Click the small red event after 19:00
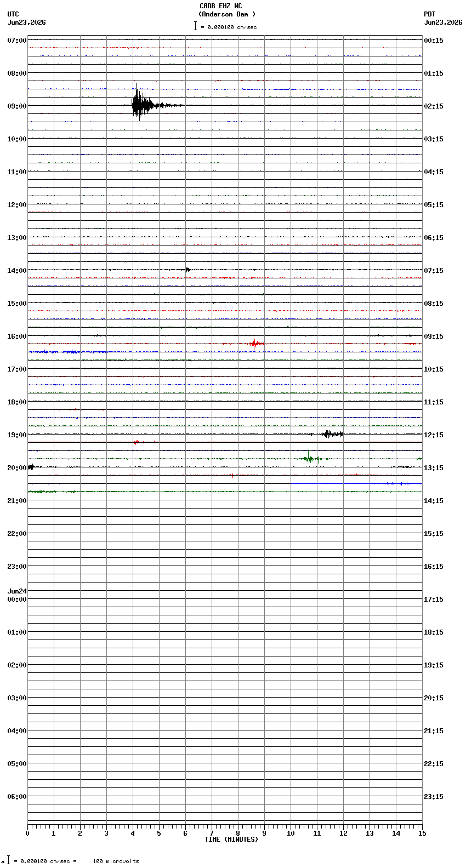Image resolution: width=466 pixels, height=868 pixels. (137, 442)
